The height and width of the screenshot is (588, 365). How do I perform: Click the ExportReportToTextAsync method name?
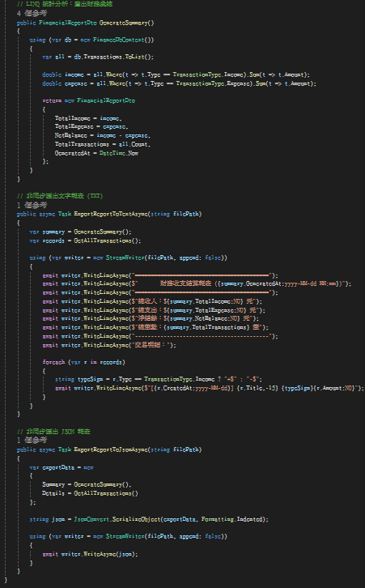pos(111,214)
